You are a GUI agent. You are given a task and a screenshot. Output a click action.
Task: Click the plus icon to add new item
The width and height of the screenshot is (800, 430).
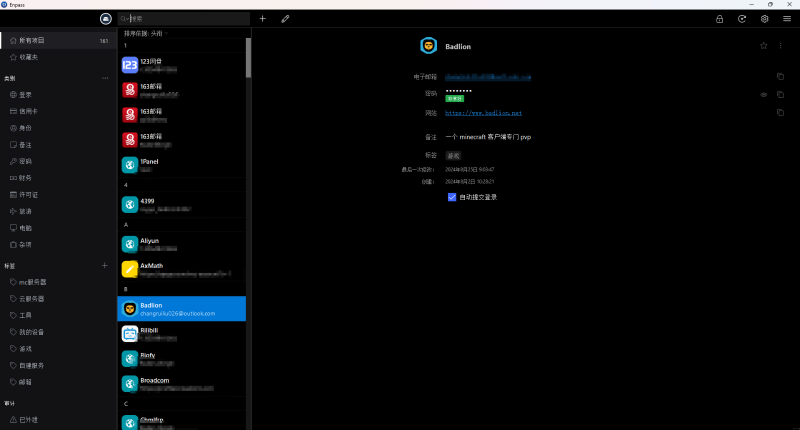[263, 18]
